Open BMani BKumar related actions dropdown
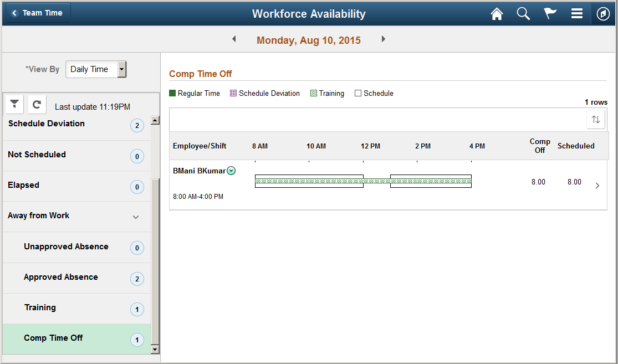The image size is (618, 364). 231,171
